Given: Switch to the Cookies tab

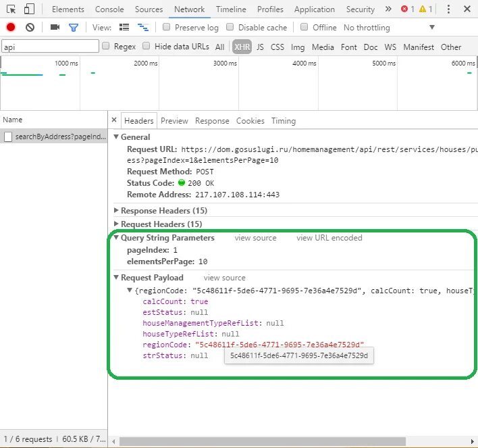Looking at the screenshot, I should click(x=250, y=121).
